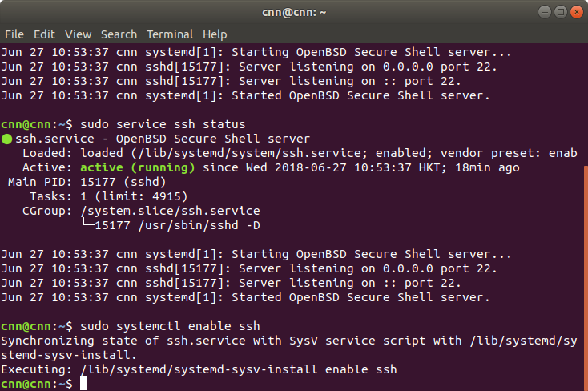
Task: Click the cursor block at the last prompt
Action: click(83, 384)
